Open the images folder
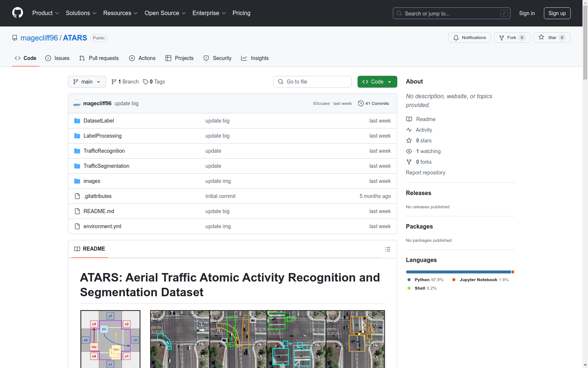This screenshot has height=368, width=588. click(x=92, y=181)
